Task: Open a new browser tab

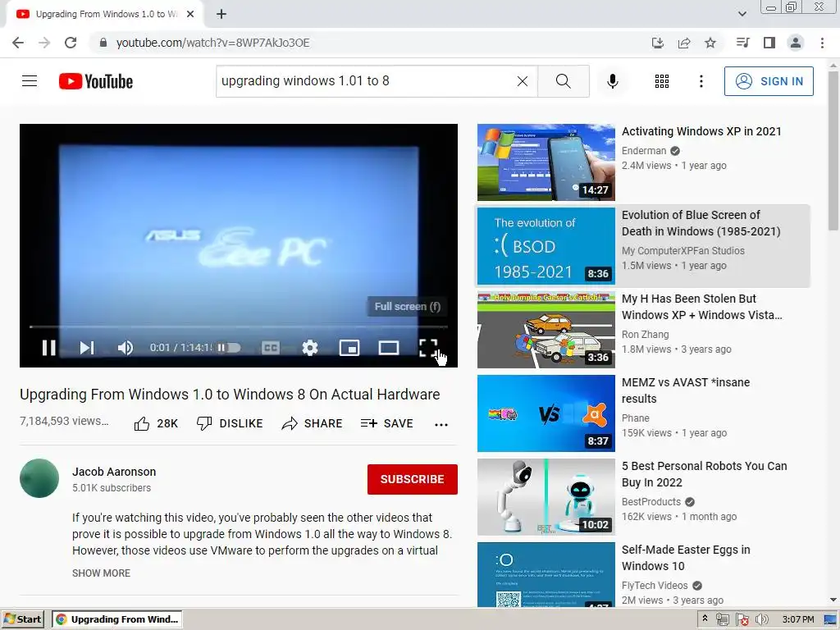Action: coord(221,15)
